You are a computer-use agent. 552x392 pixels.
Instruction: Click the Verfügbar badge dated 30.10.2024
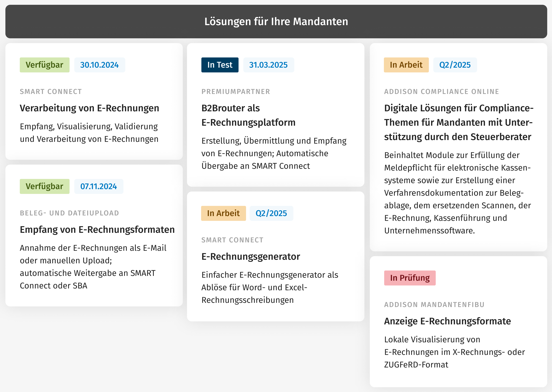45,65
